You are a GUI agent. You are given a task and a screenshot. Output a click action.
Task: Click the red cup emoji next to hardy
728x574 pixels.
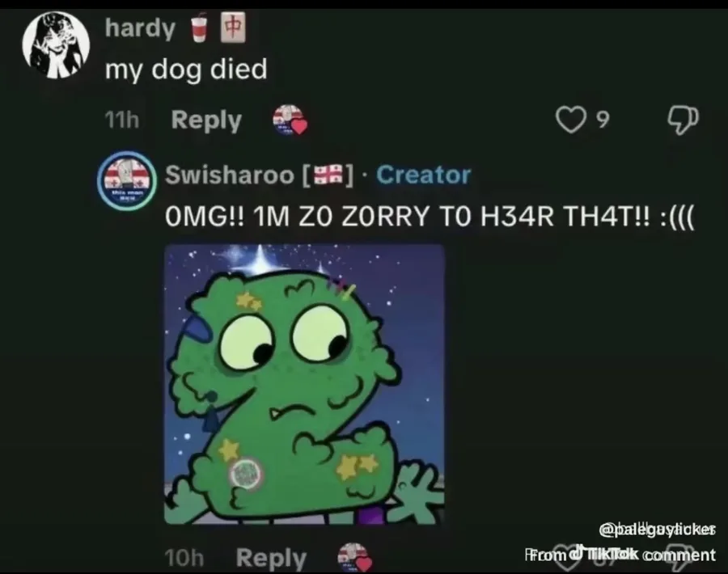click(x=199, y=27)
